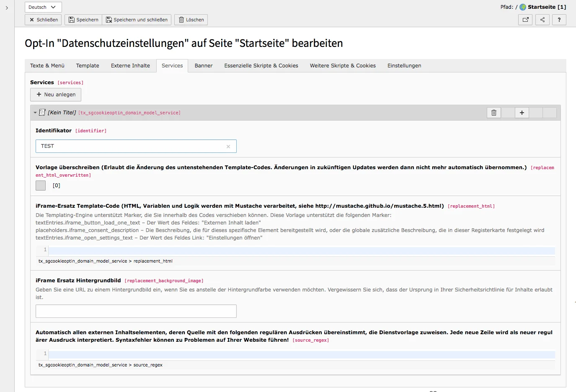
Task: Click the record type icon beside Kein Titel
Action: (42, 112)
